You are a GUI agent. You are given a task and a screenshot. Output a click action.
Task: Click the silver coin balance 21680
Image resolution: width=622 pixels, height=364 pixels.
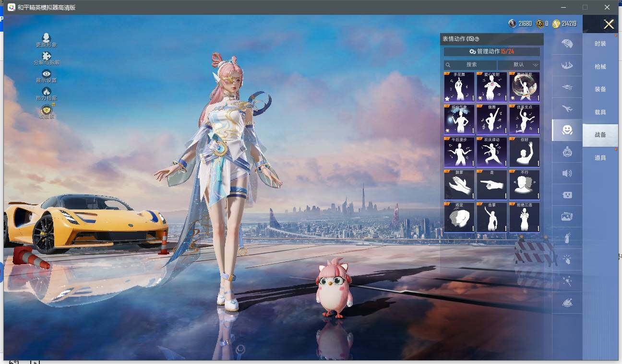525,23
